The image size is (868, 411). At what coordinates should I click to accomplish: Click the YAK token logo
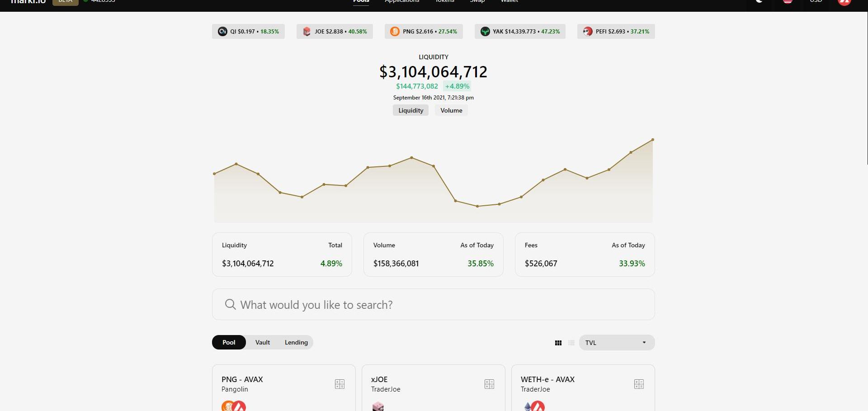[485, 32]
